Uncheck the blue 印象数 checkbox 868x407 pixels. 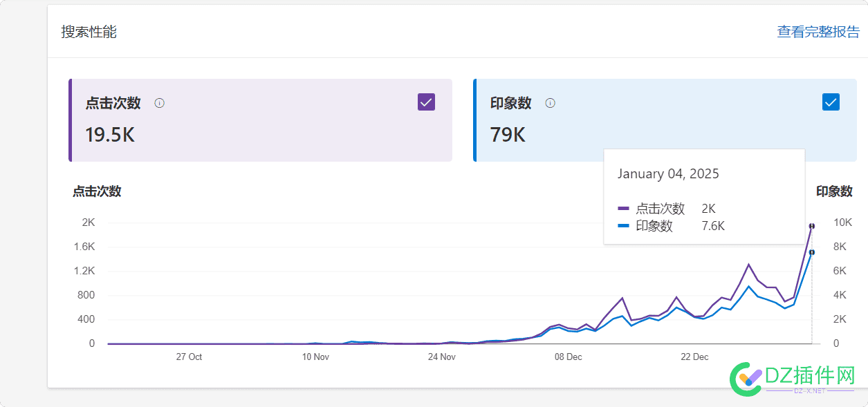[x=831, y=102]
